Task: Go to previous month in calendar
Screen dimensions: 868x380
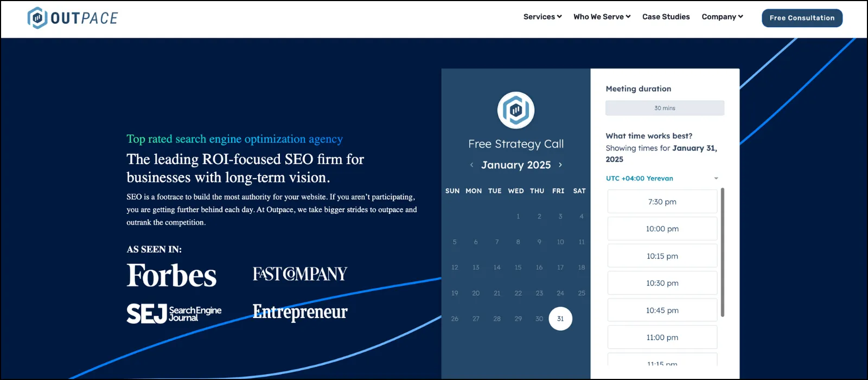Action: click(x=471, y=165)
